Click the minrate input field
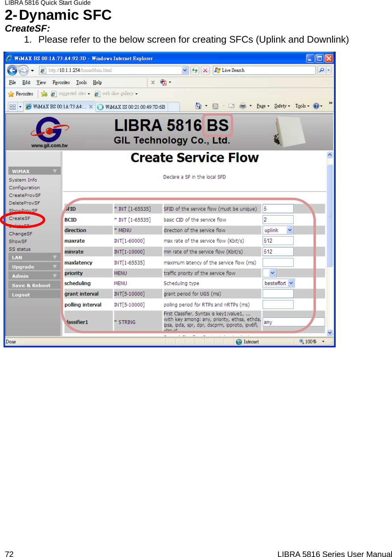Viewport: 392px width, 557px height. coord(278,251)
